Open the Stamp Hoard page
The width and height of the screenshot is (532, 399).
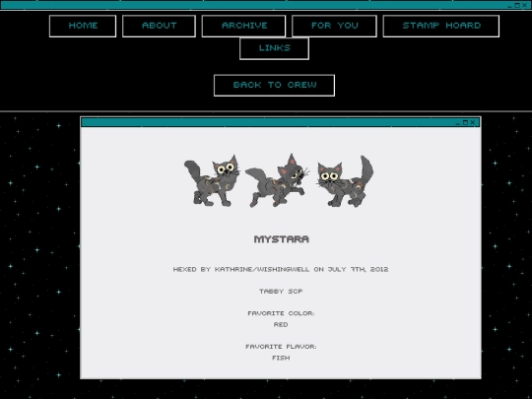tap(441, 27)
